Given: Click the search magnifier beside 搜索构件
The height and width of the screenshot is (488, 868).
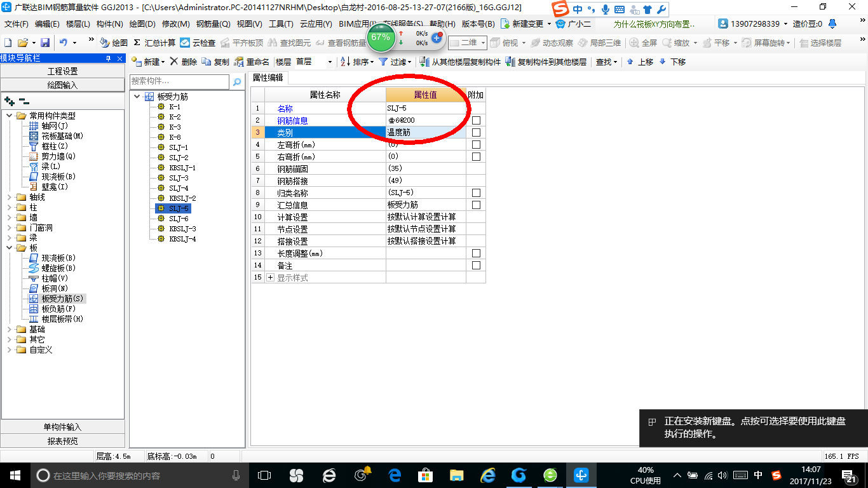Looking at the screenshot, I should tap(237, 82).
